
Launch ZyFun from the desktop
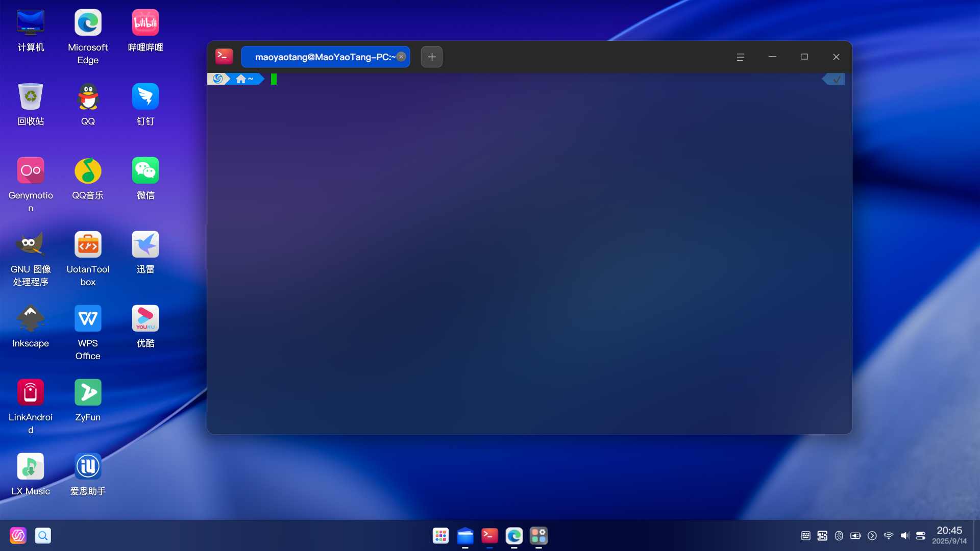(x=88, y=400)
